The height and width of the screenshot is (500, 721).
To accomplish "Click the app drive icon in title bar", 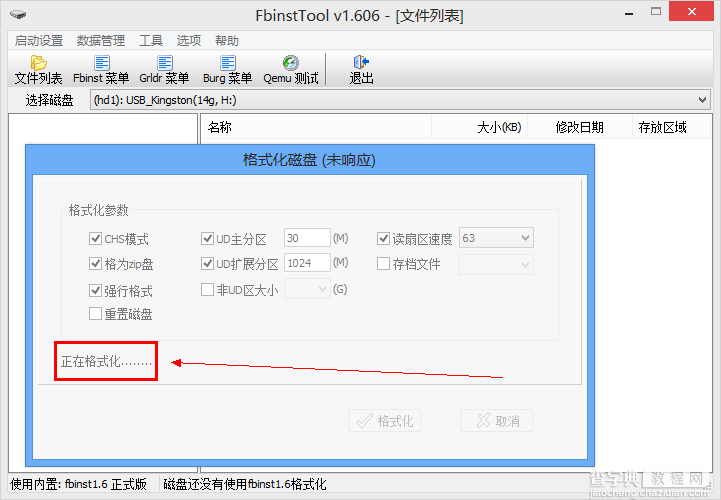I will [18, 15].
